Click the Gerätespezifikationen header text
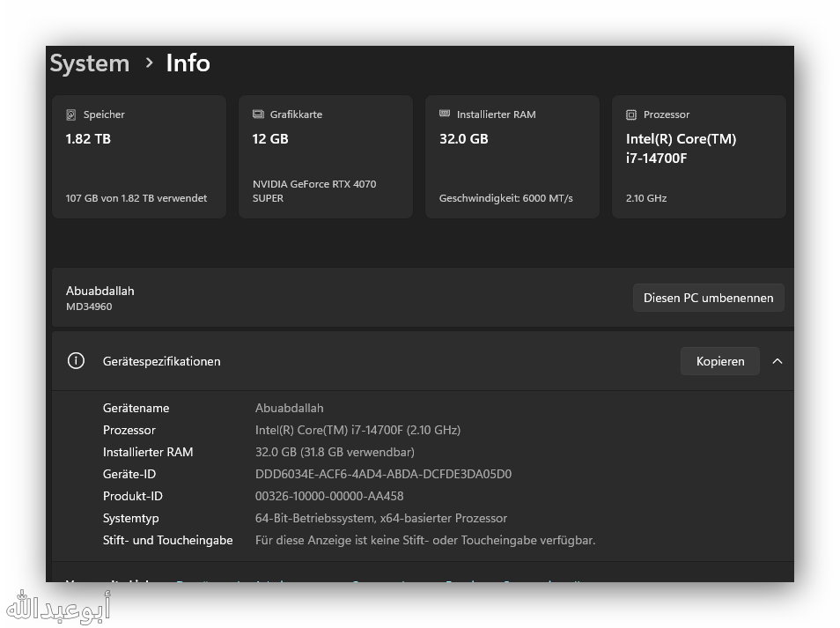 [x=161, y=361]
